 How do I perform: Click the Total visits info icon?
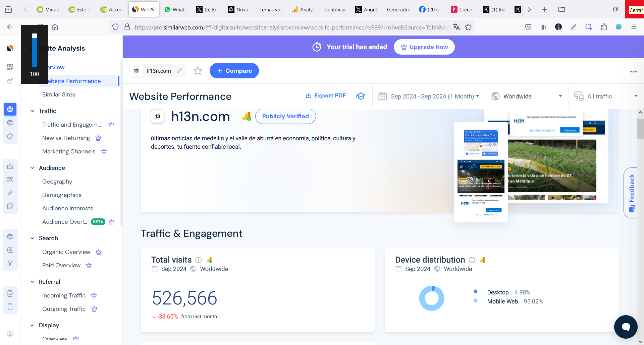[199, 260]
